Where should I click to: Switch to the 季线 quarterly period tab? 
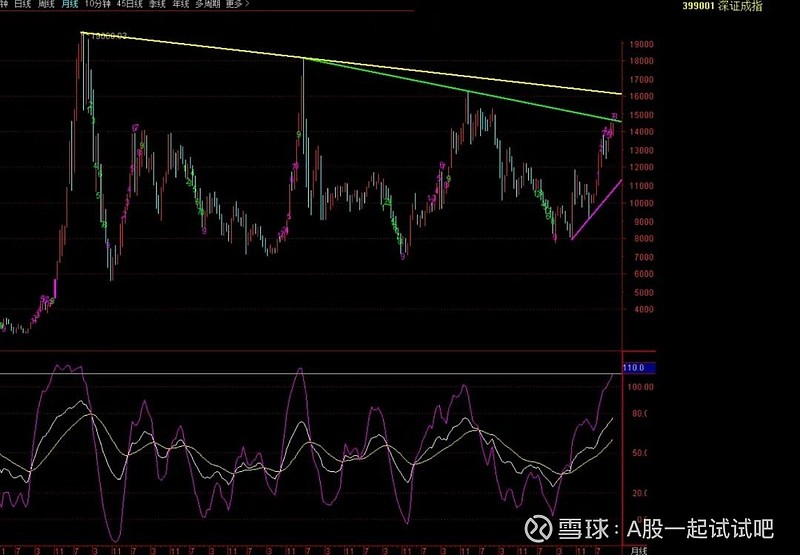pyautogui.click(x=157, y=4)
